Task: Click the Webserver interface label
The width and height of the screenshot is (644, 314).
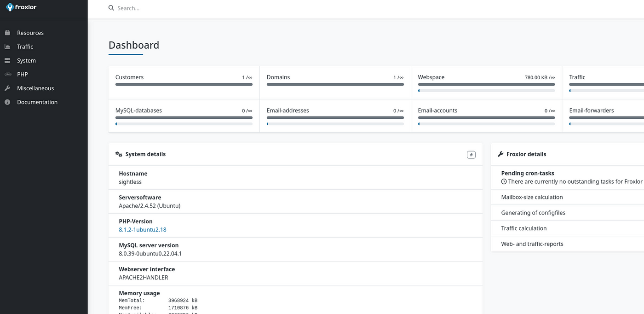Action: point(147,269)
